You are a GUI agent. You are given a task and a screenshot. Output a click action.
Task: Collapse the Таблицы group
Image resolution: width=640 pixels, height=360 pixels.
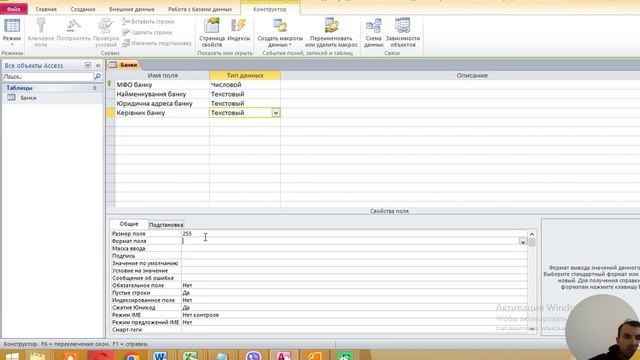coord(95,88)
